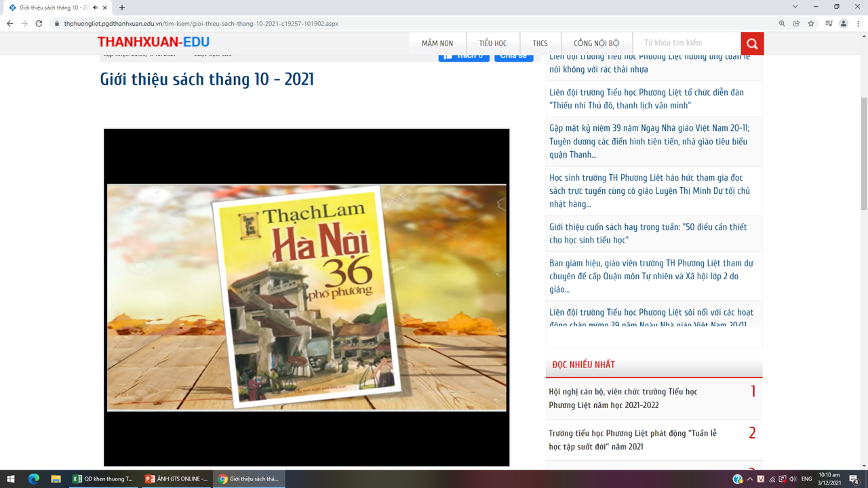Click the Facebook Thích button
The image size is (868, 488).
(464, 56)
